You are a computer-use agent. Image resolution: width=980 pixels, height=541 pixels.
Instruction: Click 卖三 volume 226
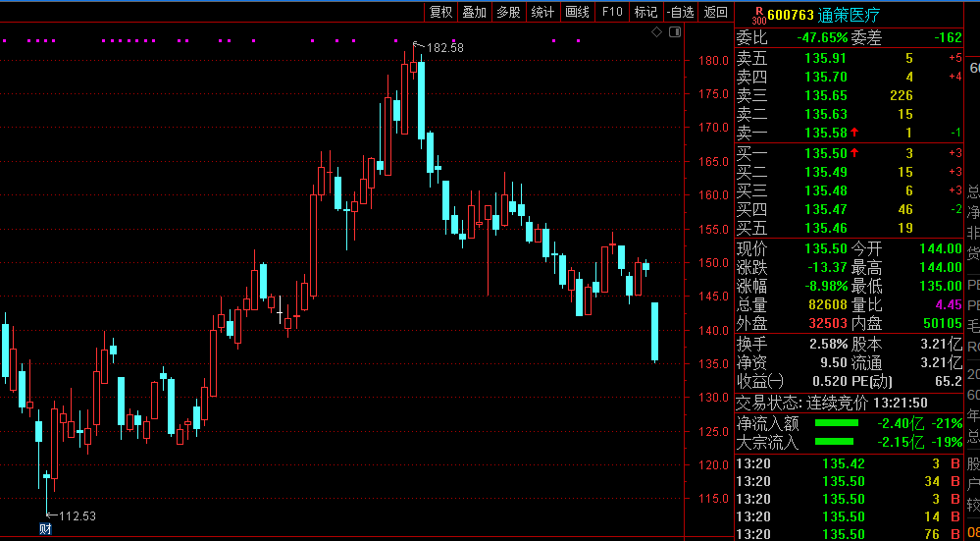pyautogui.click(x=901, y=95)
